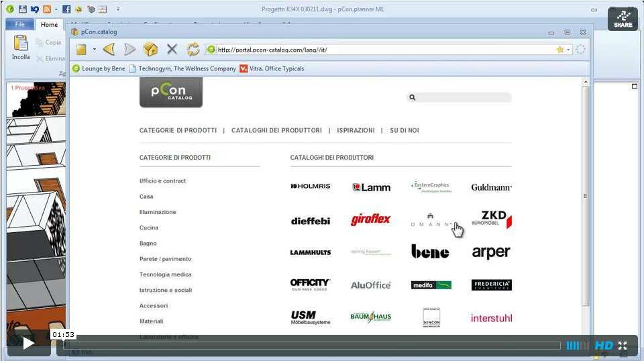Open the dropdown next to RSS icon

56,9
